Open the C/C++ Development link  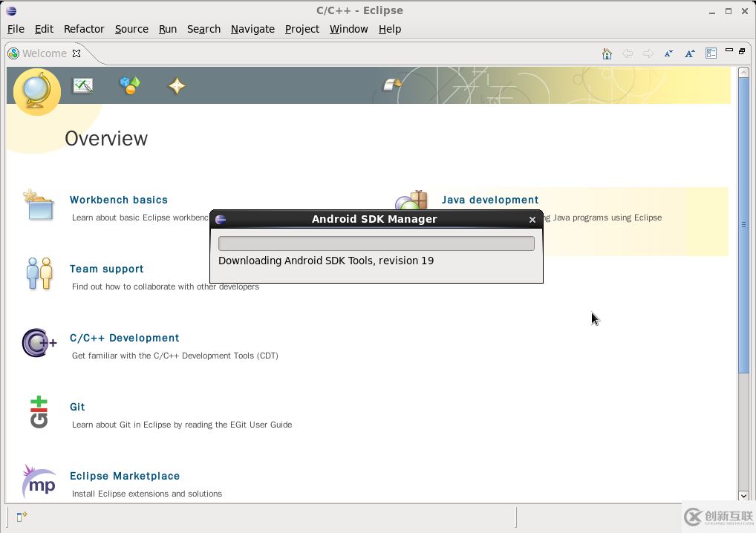coord(125,338)
